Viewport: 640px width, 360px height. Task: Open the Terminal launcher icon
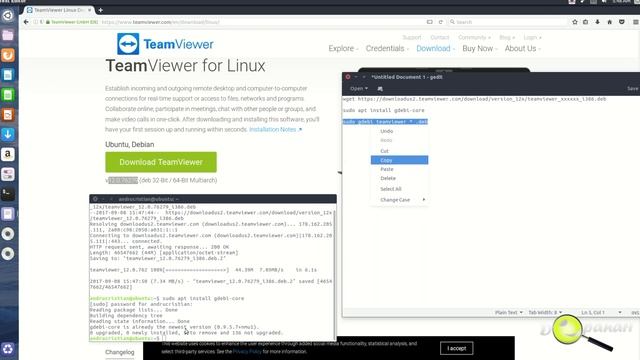[x=8, y=194]
